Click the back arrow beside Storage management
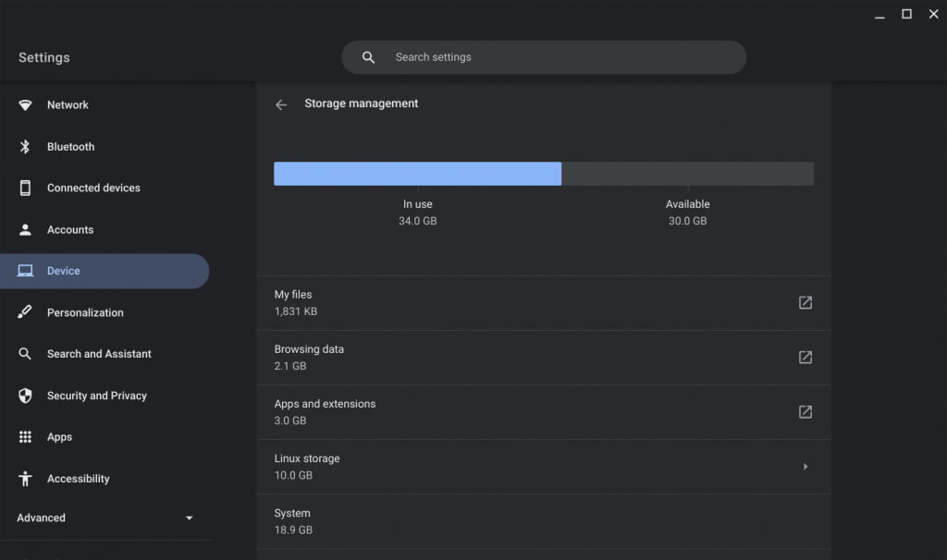Viewport: 947px width, 560px height. 281,104
